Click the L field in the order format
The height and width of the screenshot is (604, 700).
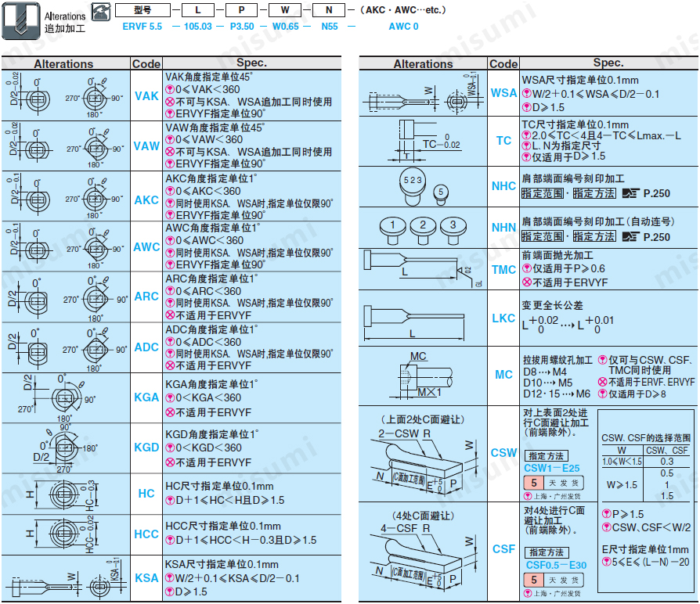click(x=198, y=10)
